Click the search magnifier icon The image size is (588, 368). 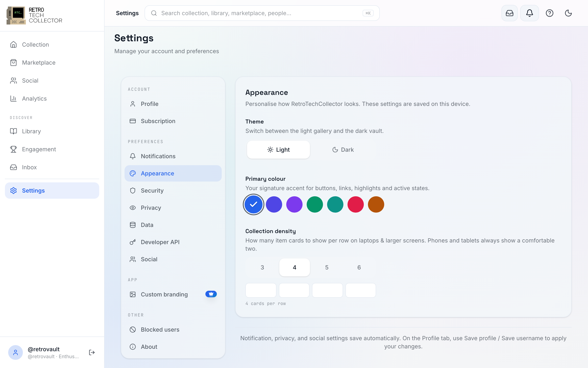pos(154,13)
